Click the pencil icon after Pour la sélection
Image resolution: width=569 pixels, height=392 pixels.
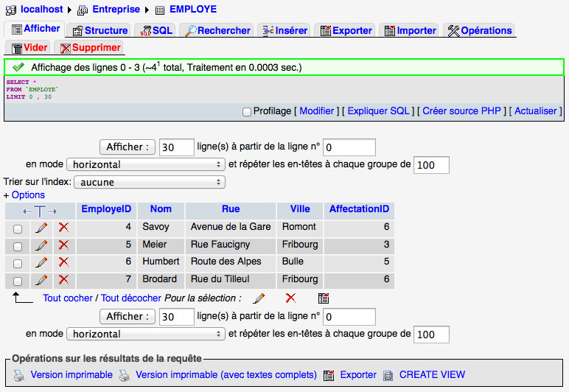point(259,298)
